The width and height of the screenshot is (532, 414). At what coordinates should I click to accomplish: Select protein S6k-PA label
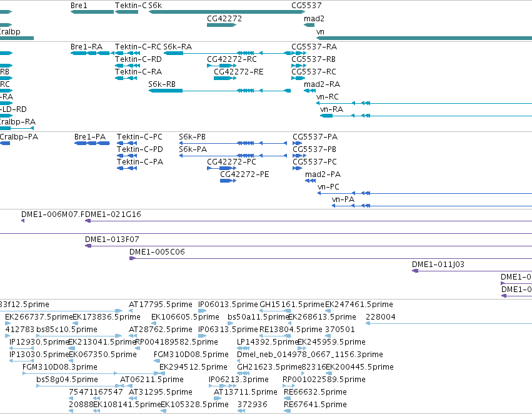click(x=193, y=149)
